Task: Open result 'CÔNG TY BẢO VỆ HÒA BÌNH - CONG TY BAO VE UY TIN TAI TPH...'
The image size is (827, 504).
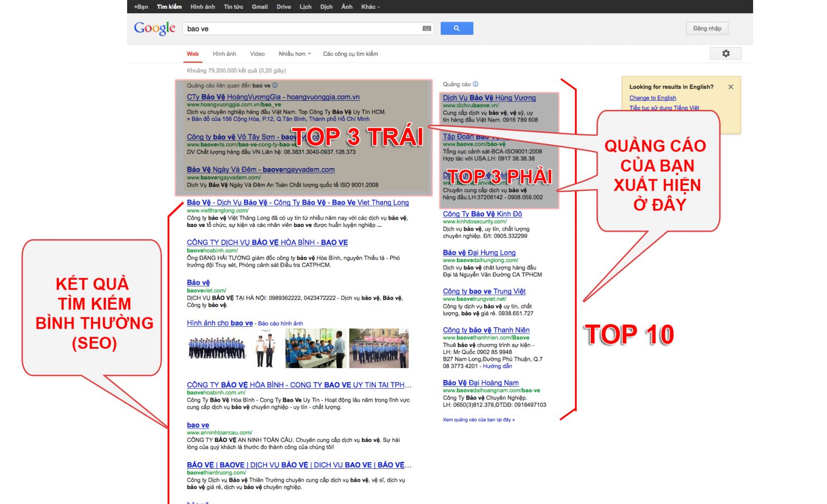Action: click(299, 385)
